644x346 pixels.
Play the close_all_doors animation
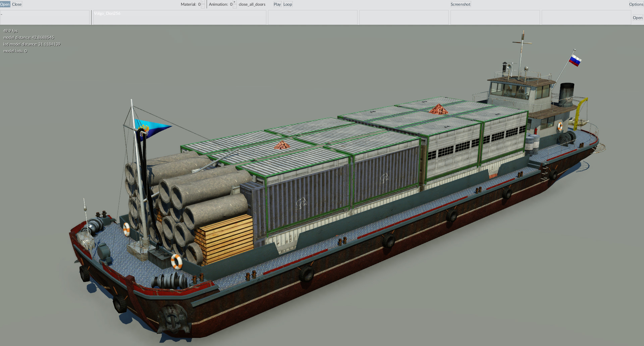277,4
